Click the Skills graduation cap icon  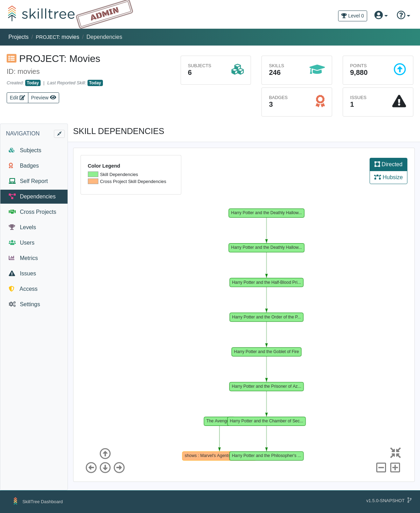tap(317, 69)
